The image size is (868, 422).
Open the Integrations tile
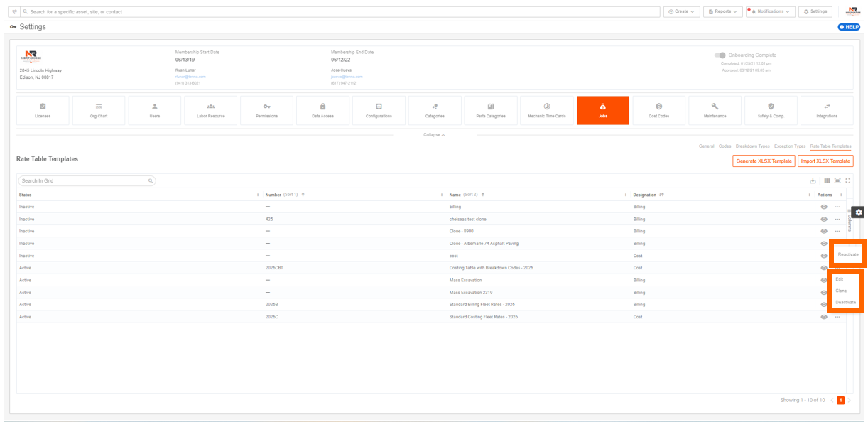click(827, 110)
